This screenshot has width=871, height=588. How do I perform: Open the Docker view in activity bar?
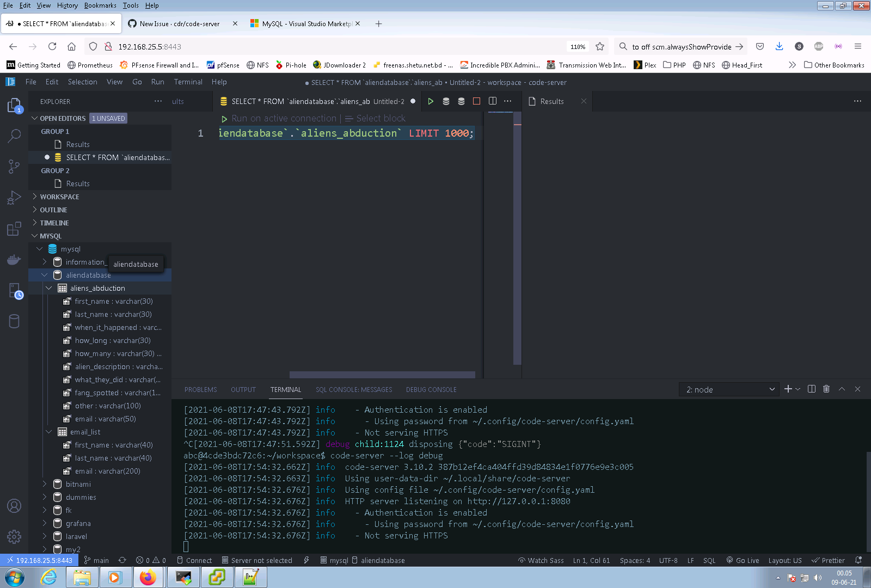pyautogui.click(x=14, y=260)
